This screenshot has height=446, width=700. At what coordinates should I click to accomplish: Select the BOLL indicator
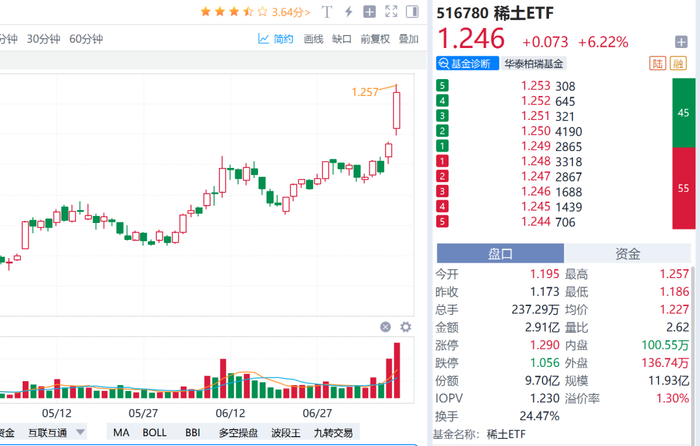click(x=155, y=432)
